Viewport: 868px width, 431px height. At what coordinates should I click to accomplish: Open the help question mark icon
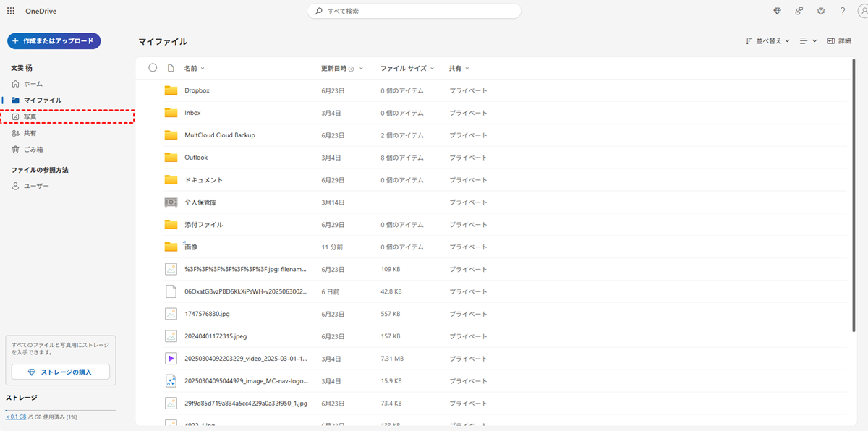point(842,11)
